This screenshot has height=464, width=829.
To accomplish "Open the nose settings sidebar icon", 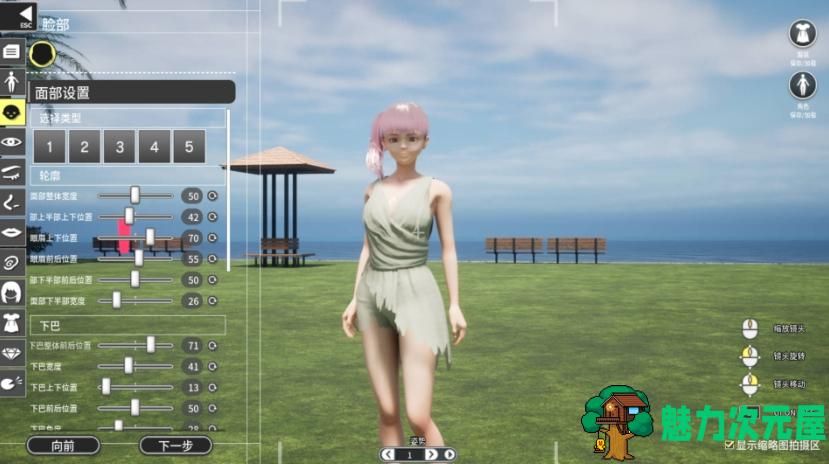I will (12, 202).
